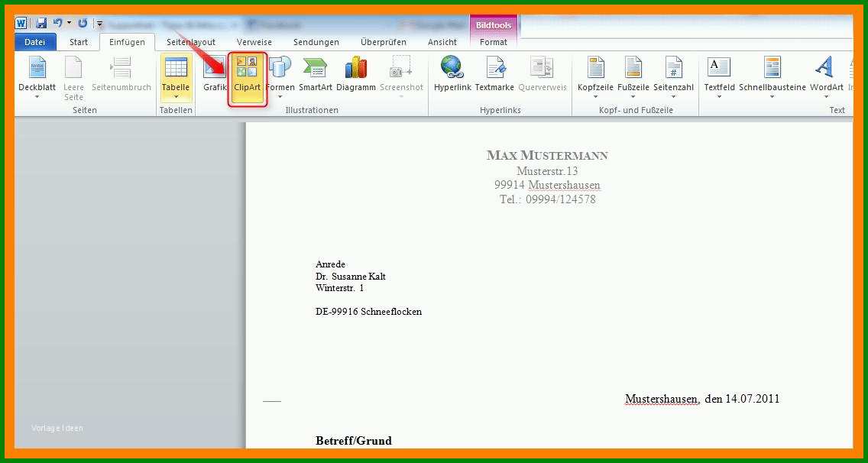
Task: Save the document with the floppy icon
Action: pos(41,23)
